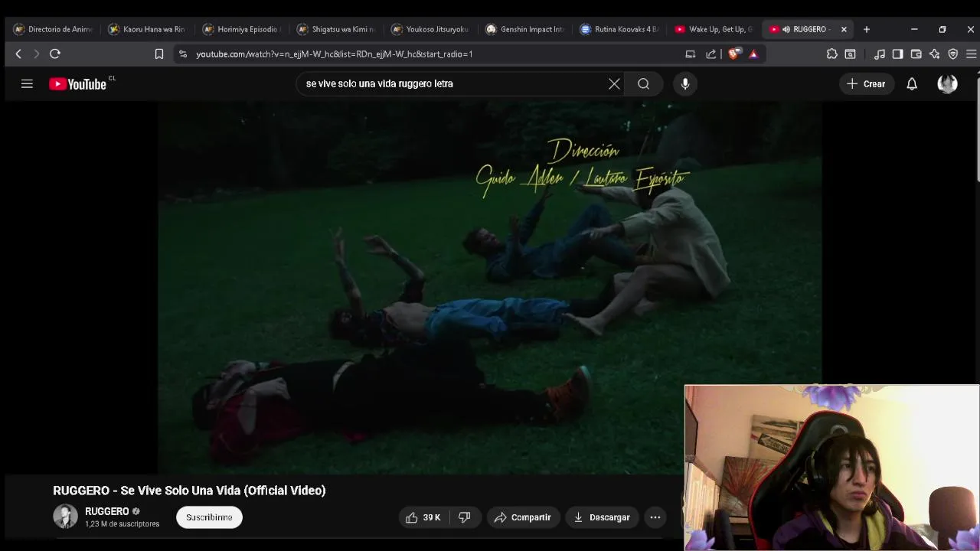Click the YouTube address bar URL
This screenshot has height=551, width=980.
tap(334, 54)
